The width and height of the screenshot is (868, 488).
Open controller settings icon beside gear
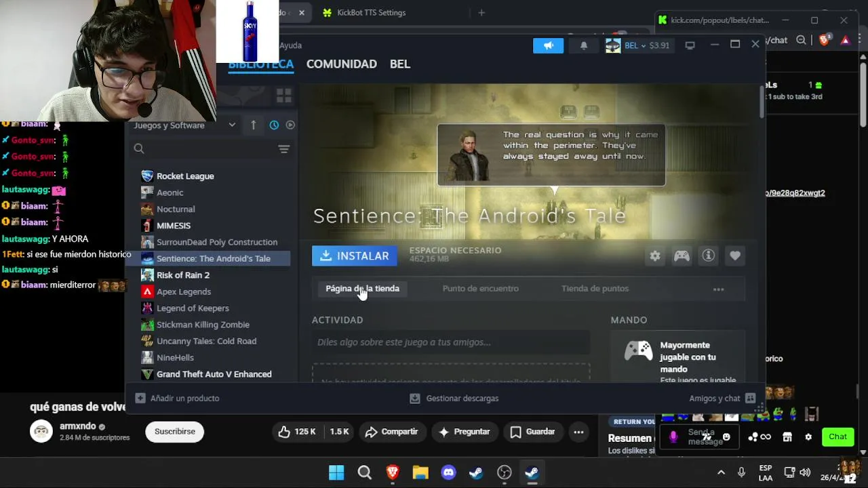click(682, 256)
